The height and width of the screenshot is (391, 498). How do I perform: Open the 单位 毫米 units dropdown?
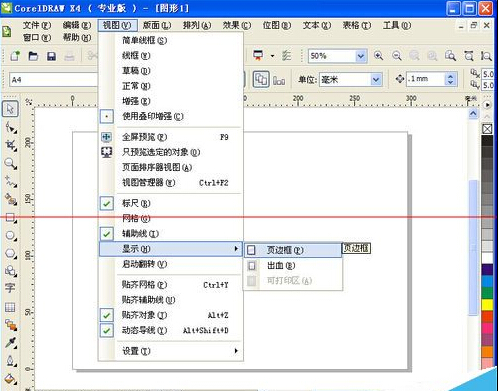point(376,80)
